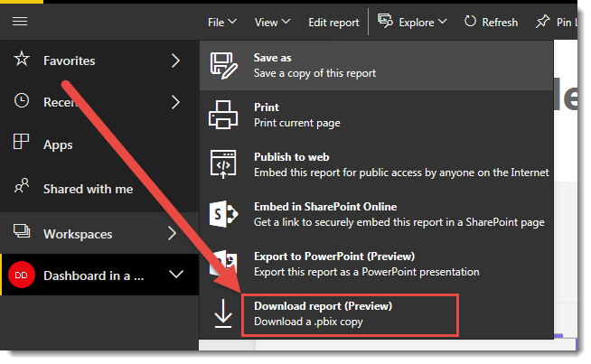Select Embed in SharePoint Online entry
This screenshot has width=591, height=364.
click(x=376, y=214)
